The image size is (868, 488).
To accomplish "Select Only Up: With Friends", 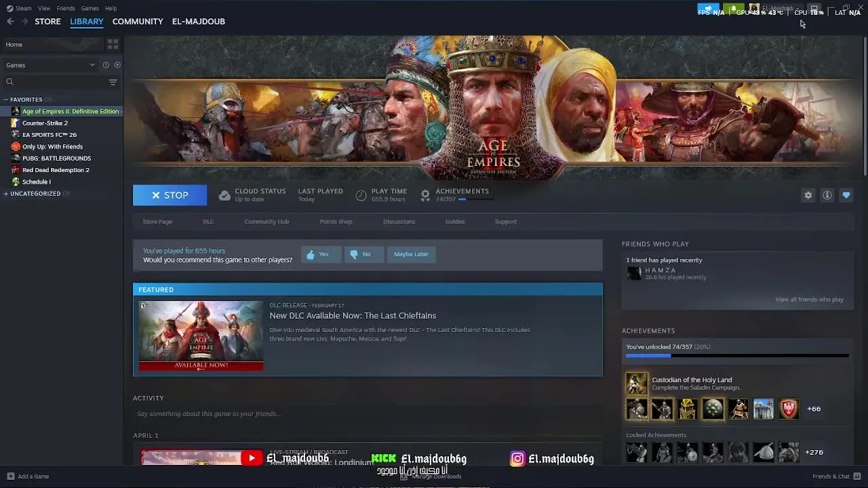I will [x=52, y=146].
